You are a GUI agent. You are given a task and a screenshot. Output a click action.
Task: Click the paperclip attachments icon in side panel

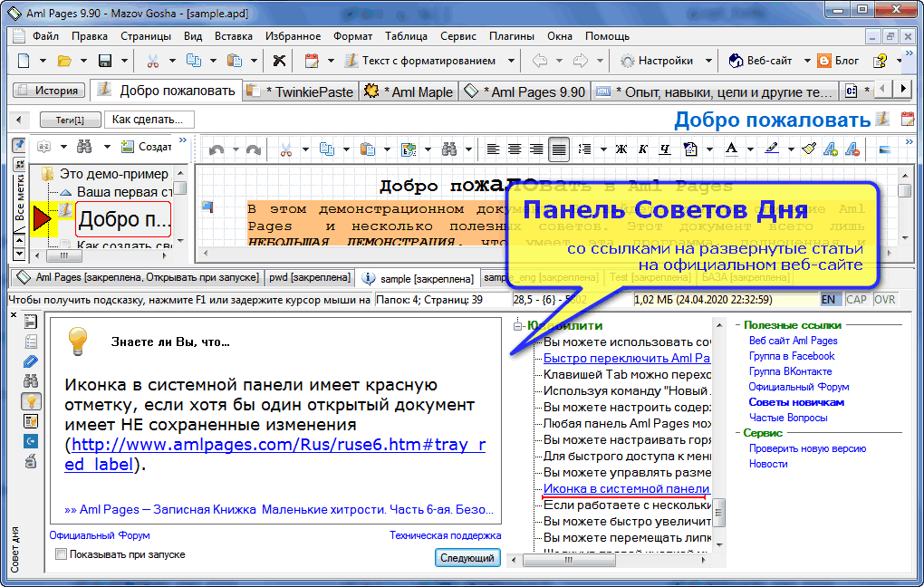[x=31, y=361]
